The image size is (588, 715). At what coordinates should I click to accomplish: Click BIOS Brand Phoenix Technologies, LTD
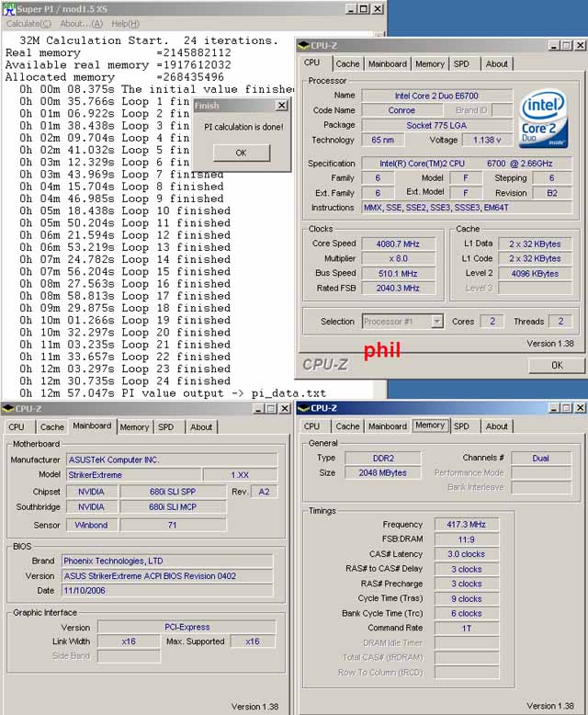[167, 561]
